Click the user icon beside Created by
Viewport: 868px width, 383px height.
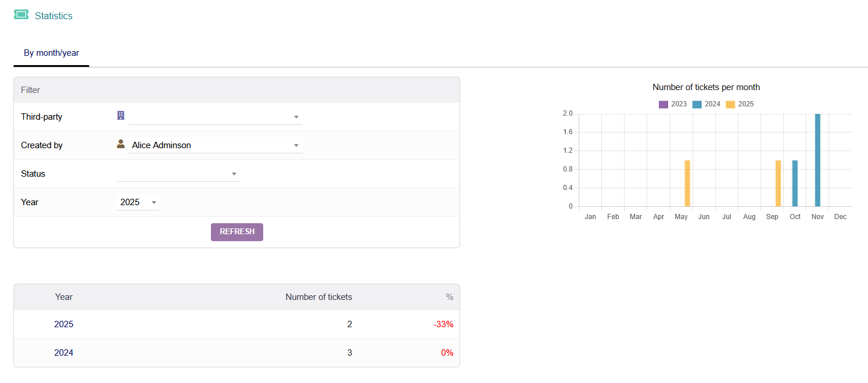[121, 144]
